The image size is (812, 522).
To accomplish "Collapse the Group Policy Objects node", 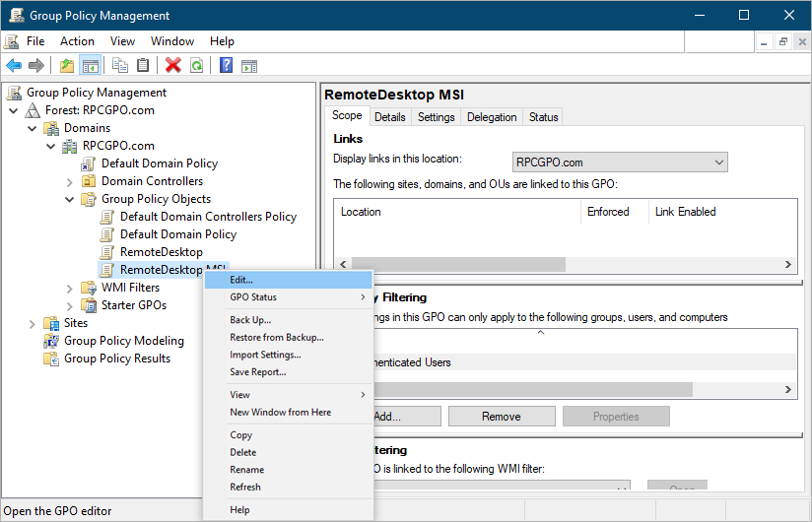I will point(69,199).
